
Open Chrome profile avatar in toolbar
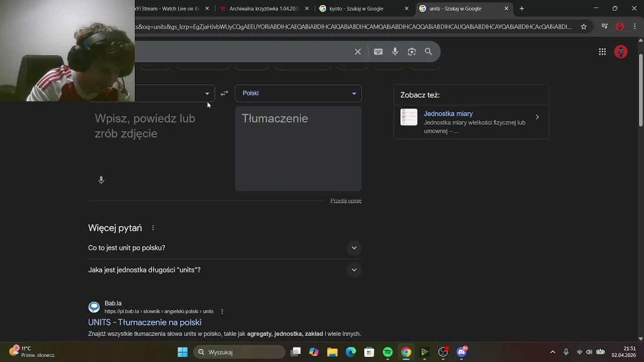point(620,27)
